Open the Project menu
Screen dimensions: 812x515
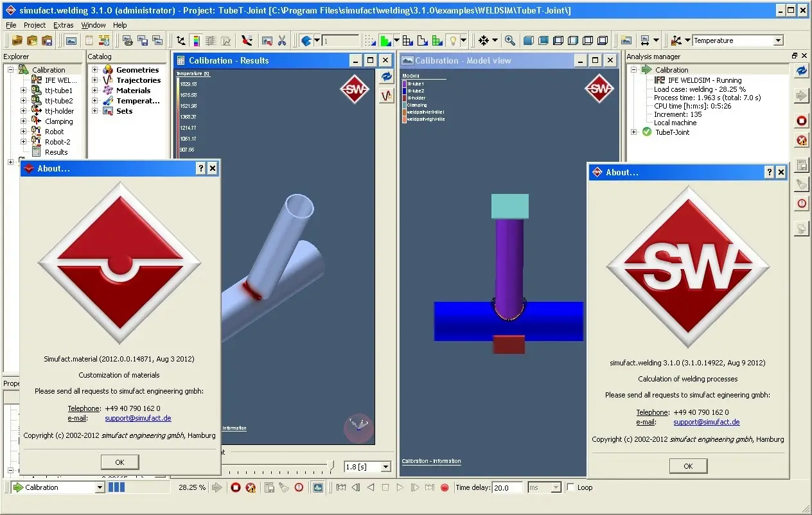coord(35,25)
